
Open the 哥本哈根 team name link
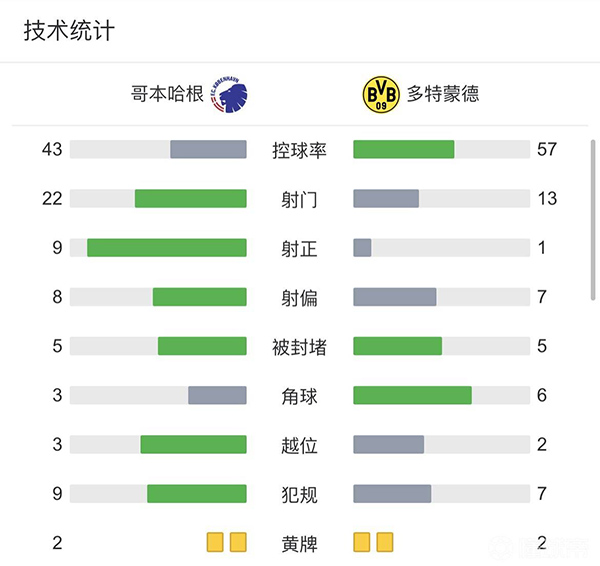tap(167, 96)
